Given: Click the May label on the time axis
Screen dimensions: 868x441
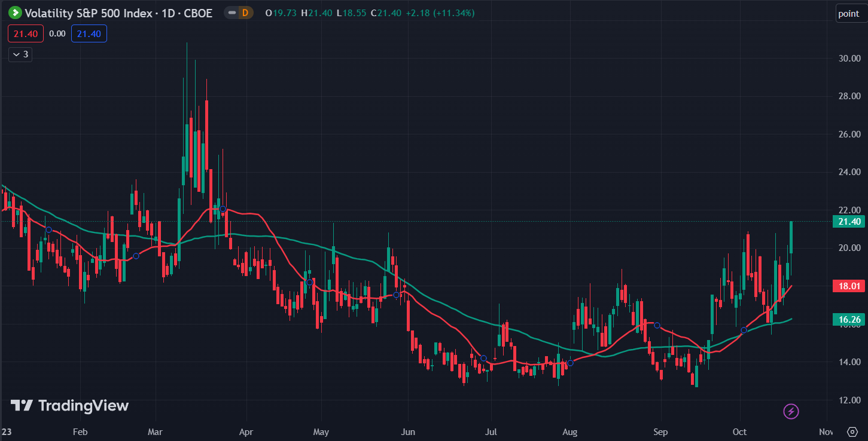Looking at the screenshot, I should pos(321,431).
